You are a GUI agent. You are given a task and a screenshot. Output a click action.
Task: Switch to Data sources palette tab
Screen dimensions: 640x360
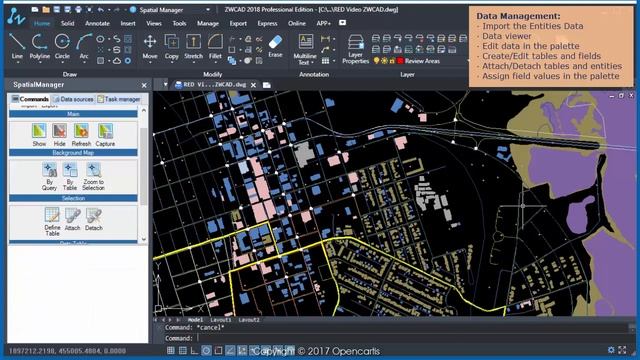click(x=73, y=99)
